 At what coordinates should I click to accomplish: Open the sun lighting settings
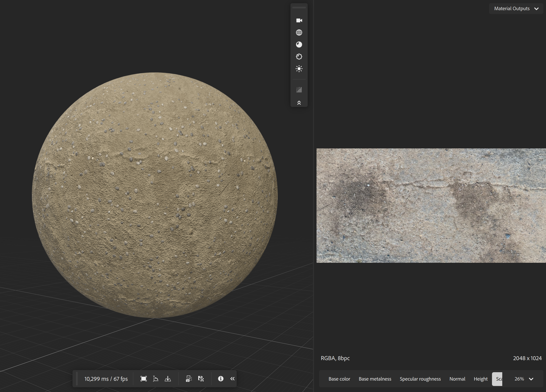pyautogui.click(x=299, y=69)
